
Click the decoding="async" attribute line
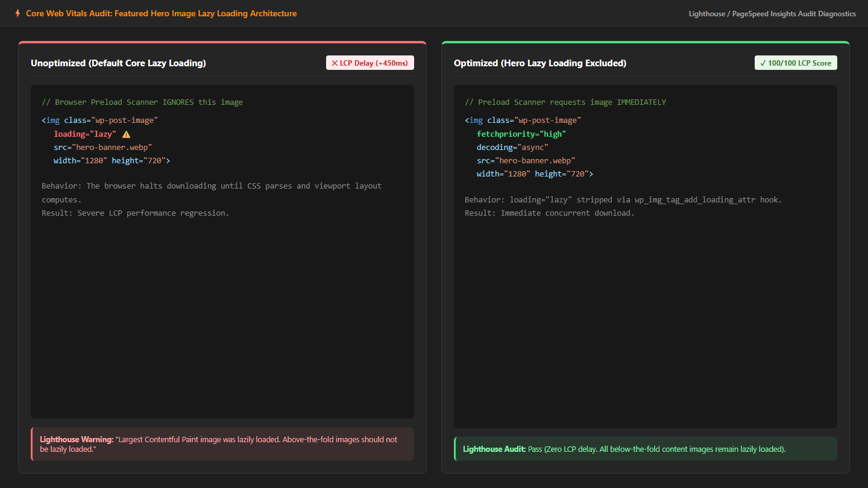click(x=512, y=147)
